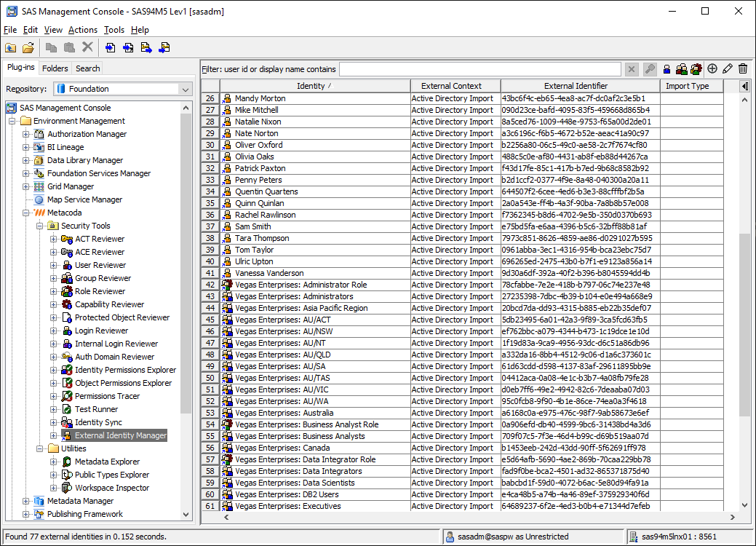Click the sas94m5lnx01 : 8561 server status

(690, 537)
